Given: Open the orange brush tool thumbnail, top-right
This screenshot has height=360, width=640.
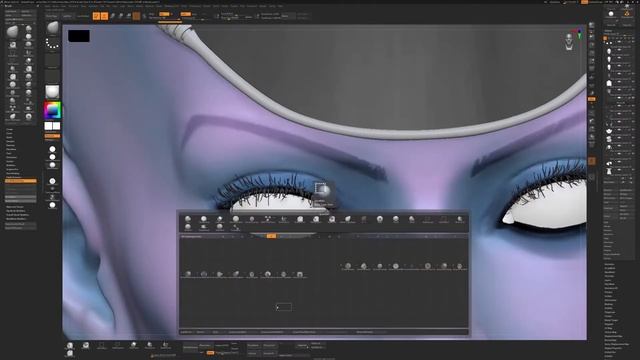Looking at the screenshot, I should point(627,15).
